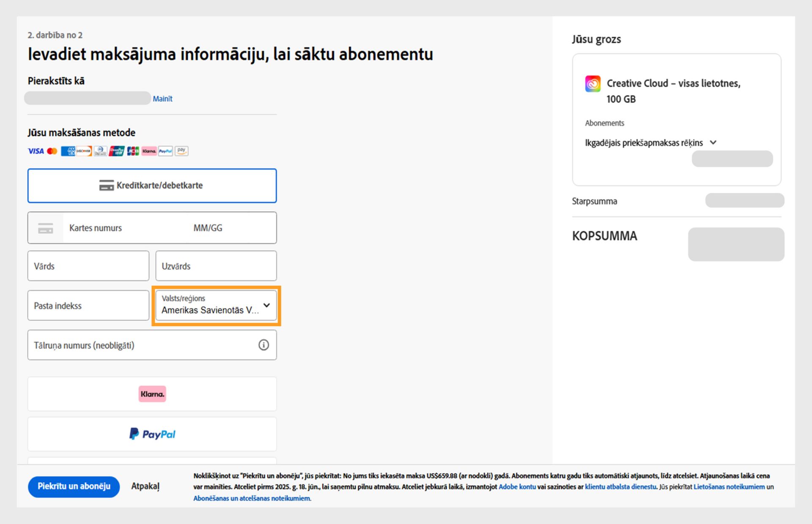Viewport: 812px width, 524px height.
Task: Click the Mainīt link
Action: click(162, 99)
